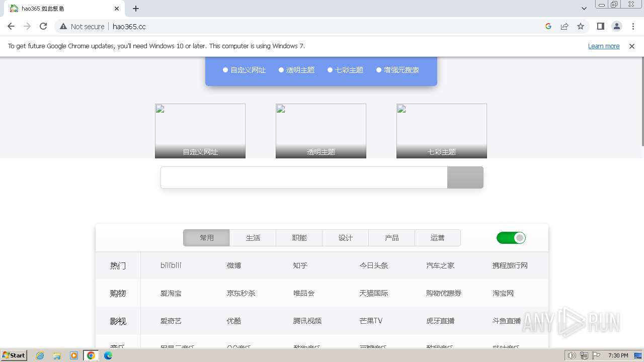This screenshot has height=362, width=644.
Task: Open bilibili link
Action: (x=171, y=265)
